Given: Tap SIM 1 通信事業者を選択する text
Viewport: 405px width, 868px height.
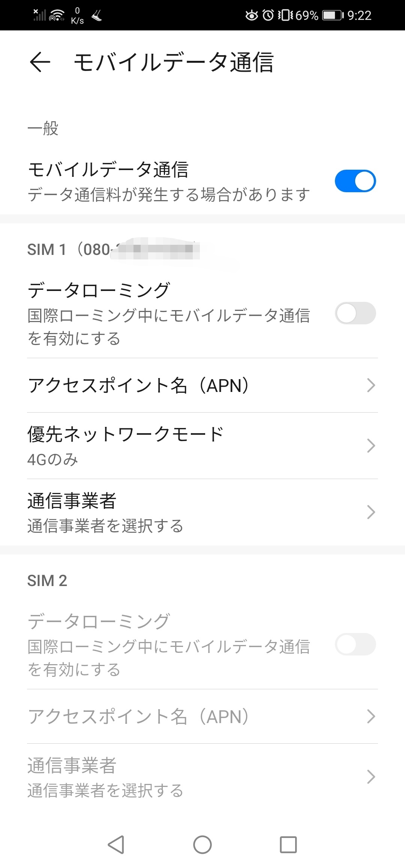Looking at the screenshot, I should coord(105,526).
